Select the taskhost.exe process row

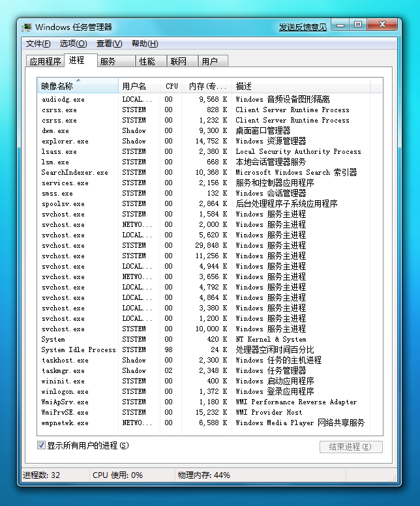(x=210, y=360)
